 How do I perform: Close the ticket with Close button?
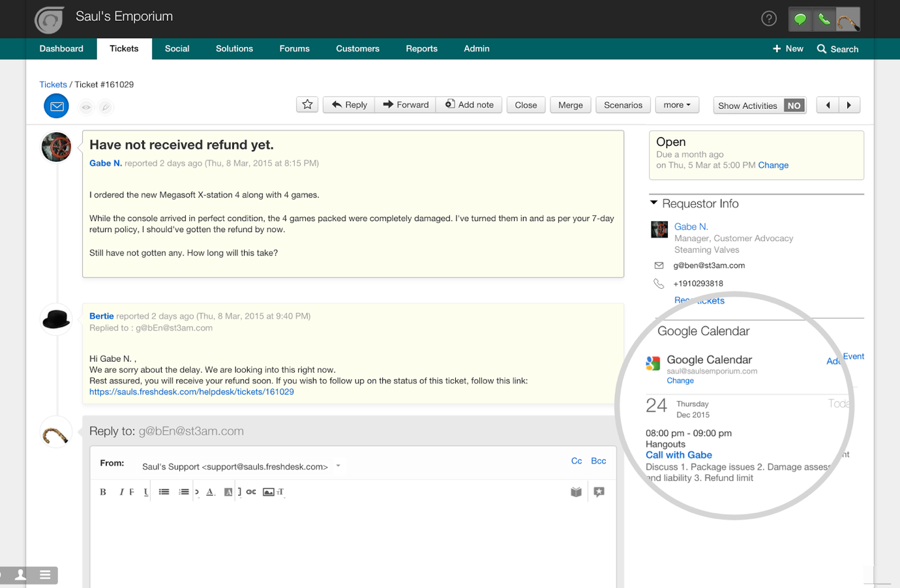[x=526, y=105]
